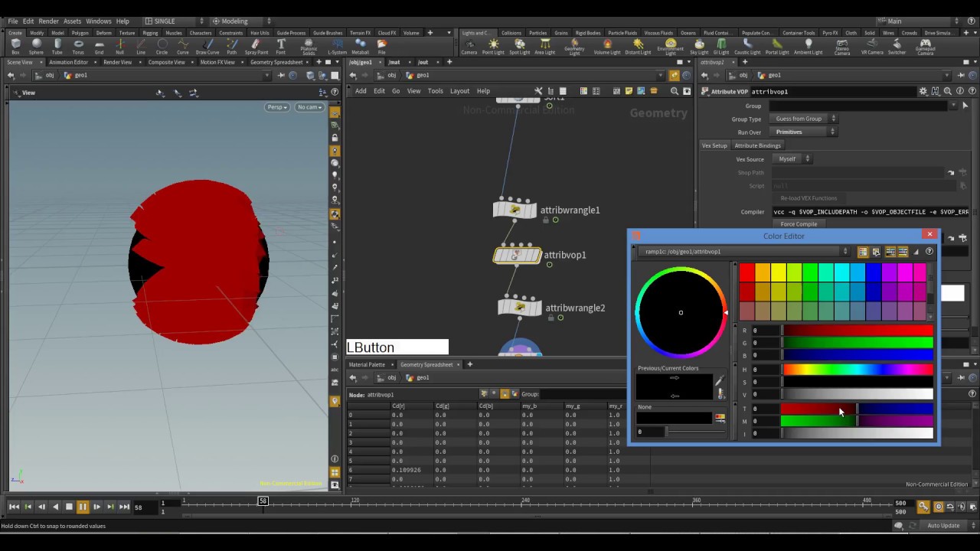Screen dimensions: 980x551
Task: Pick a color with the eyedropper in Color Editor
Action: pyautogui.click(x=719, y=380)
